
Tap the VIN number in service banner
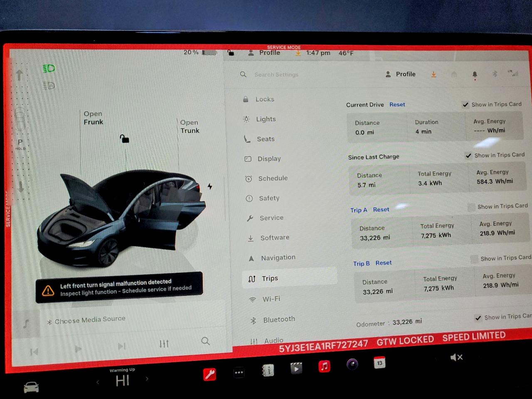pyautogui.click(x=323, y=346)
